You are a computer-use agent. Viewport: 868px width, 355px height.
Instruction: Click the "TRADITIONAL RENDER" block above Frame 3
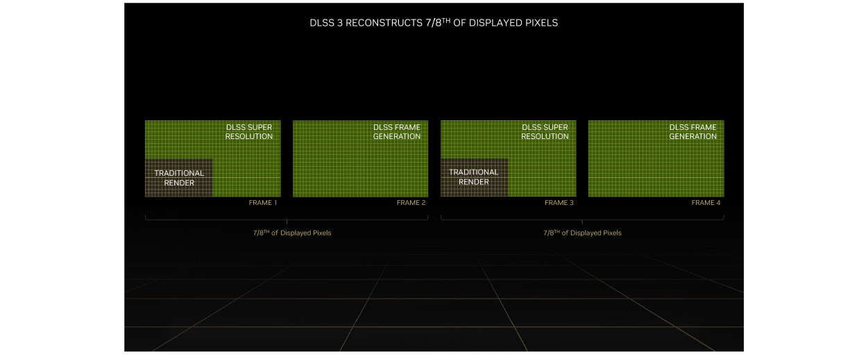[475, 177]
